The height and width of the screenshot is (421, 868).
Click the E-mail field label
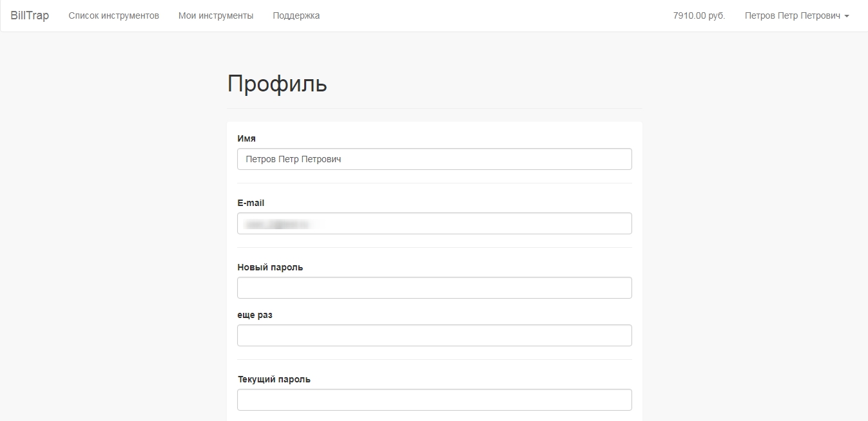[251, 203]
